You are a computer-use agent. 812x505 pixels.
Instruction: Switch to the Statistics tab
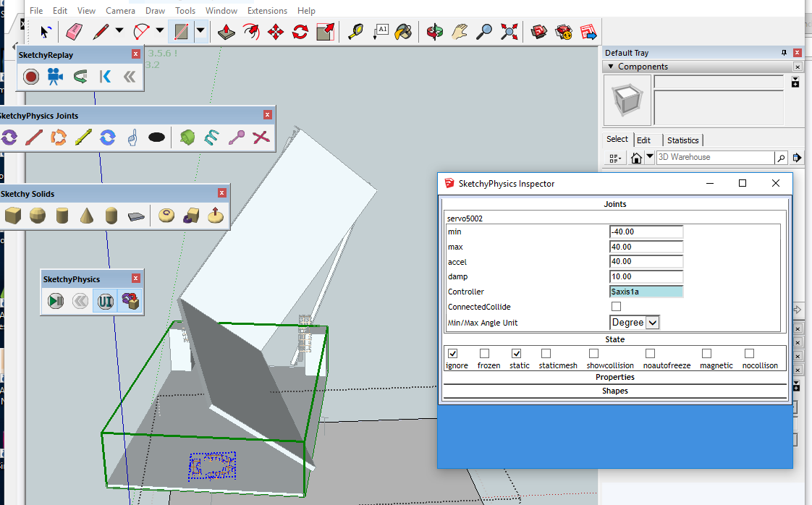[x=682, y=140]
